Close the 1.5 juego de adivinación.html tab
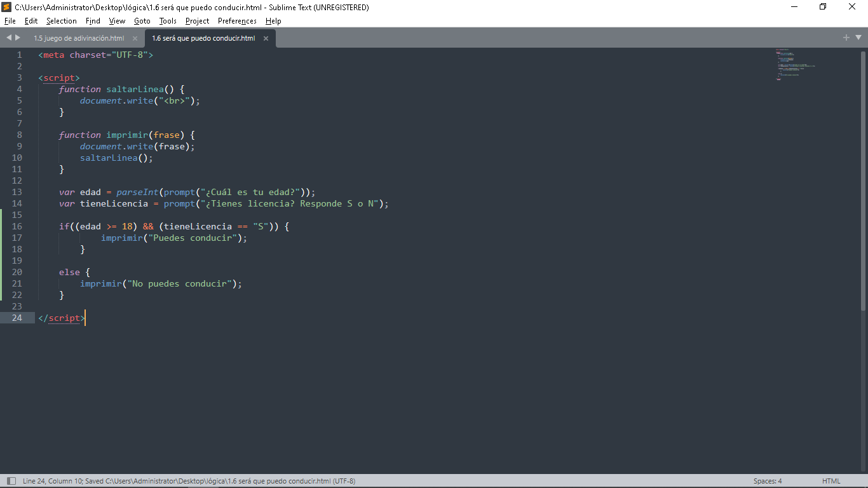This screenshot has width=868, height=488. [135, 38]
